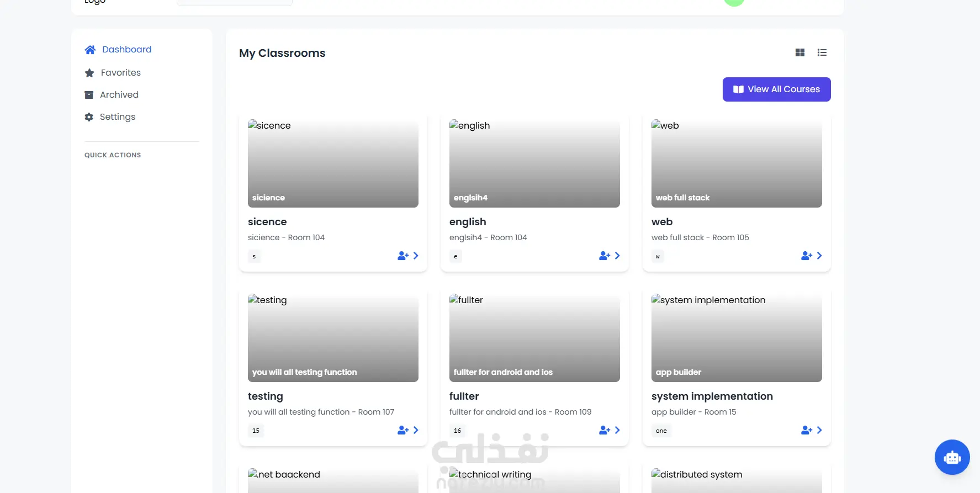Click the web full stack thumbnail
This screenshot has height=493, width=980.
(x=737, y=163)
